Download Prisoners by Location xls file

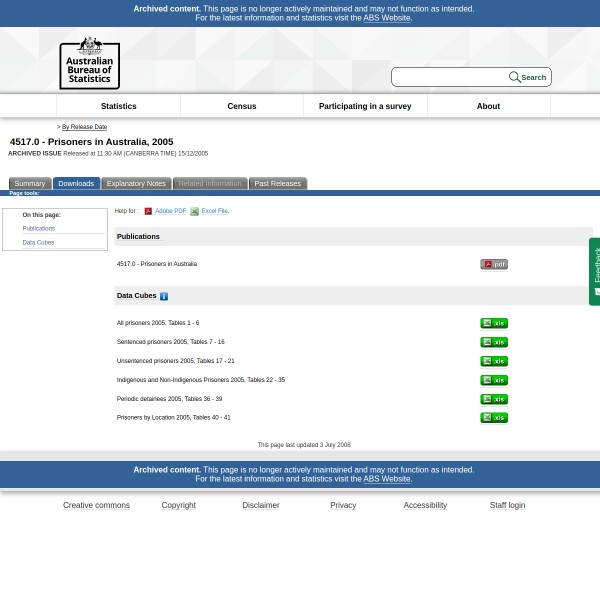(494, 418)
